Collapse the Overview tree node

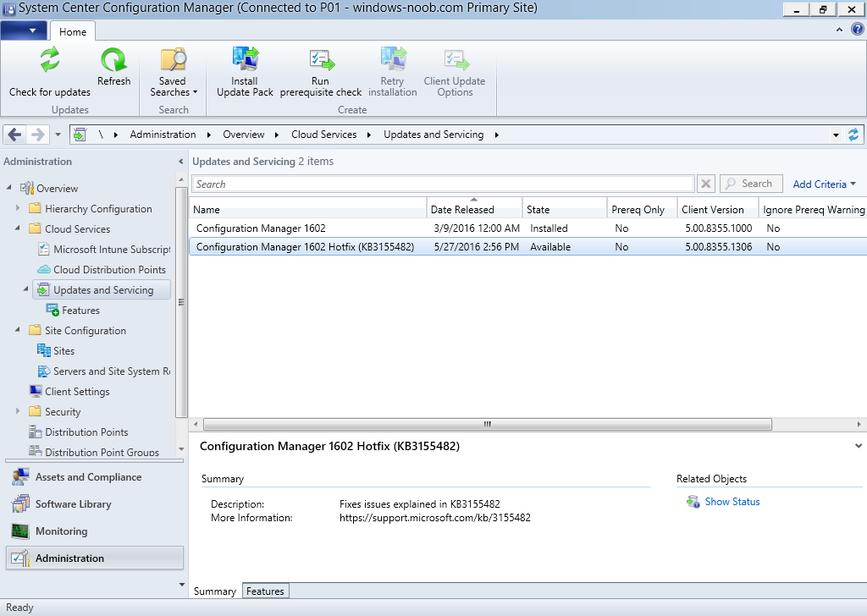pos(8,188)
